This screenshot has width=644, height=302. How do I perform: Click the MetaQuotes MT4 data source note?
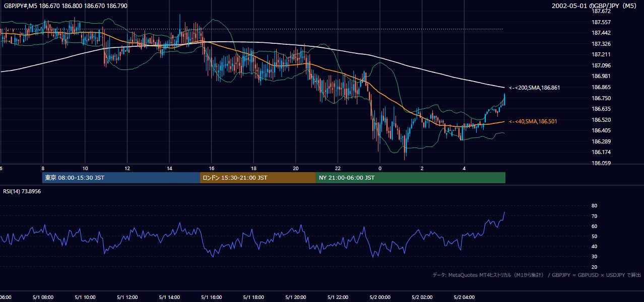488,275
